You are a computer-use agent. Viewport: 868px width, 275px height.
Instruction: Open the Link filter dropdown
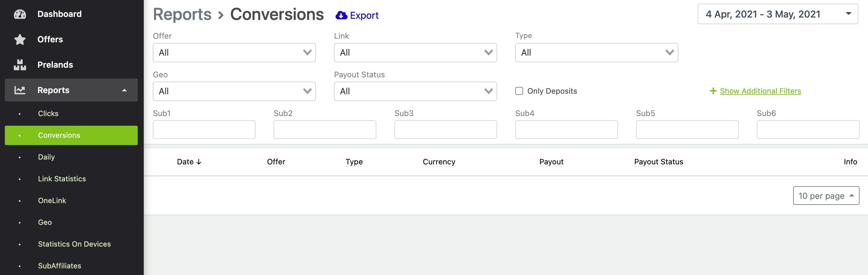416,53
